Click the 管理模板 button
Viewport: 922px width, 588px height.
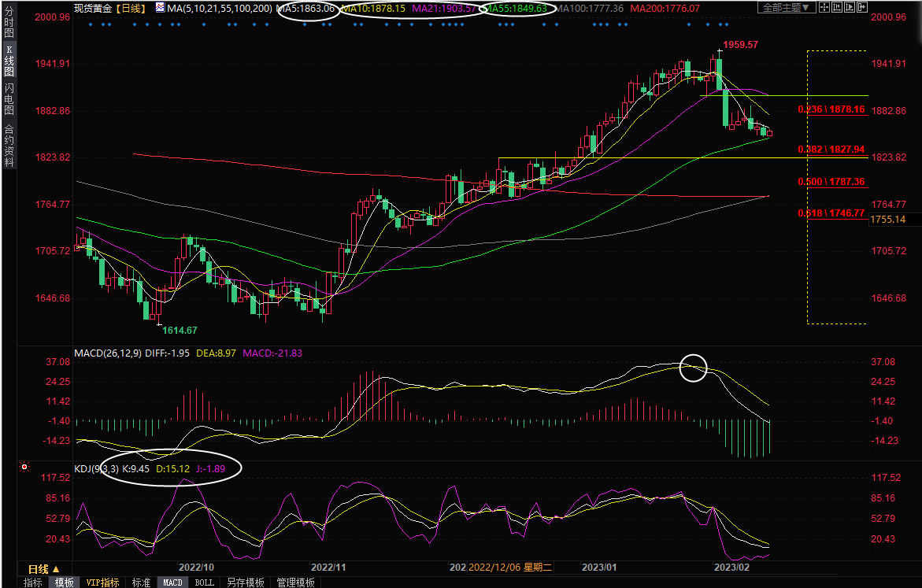(x=295, y=582)
